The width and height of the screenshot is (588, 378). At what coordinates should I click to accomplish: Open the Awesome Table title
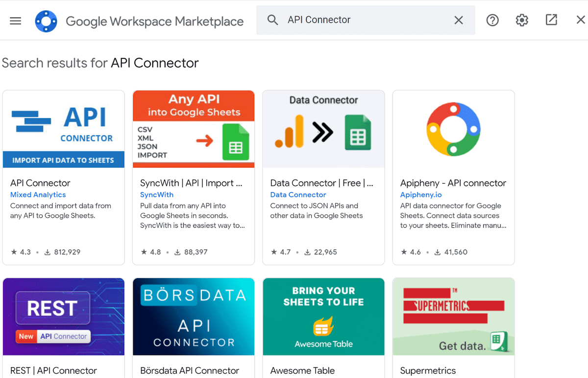[x=302, y=371]
